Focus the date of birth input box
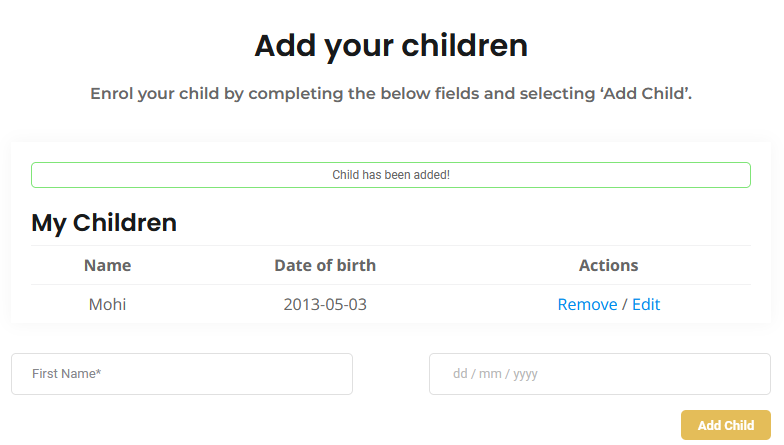 pyautogui.click(x=600, y=374)
